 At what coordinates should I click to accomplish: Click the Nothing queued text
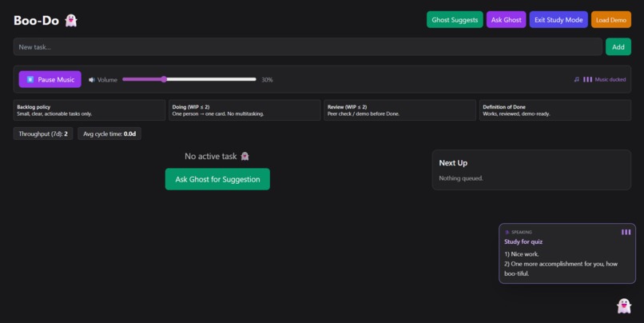pyautogui.click(x=461, y=178)
